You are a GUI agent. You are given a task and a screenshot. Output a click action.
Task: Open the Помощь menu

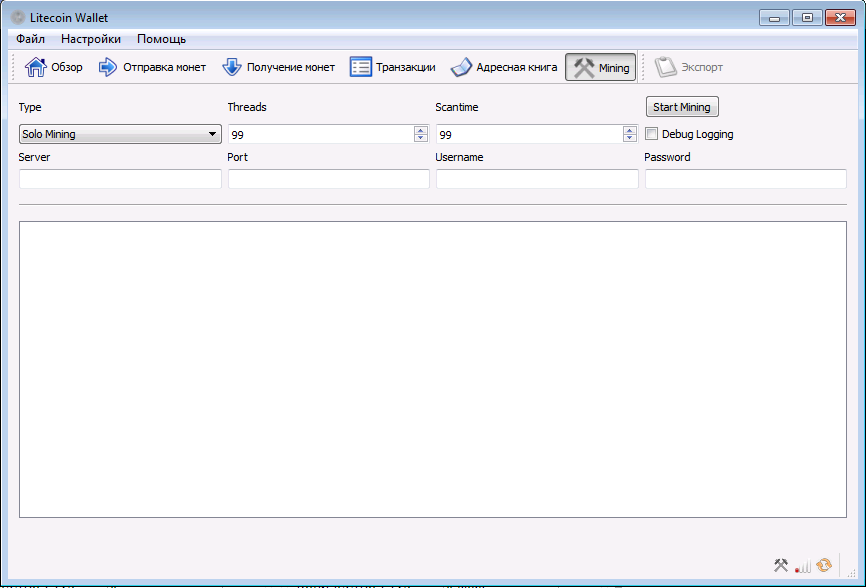pyautogui.click(x=161, y=39)
